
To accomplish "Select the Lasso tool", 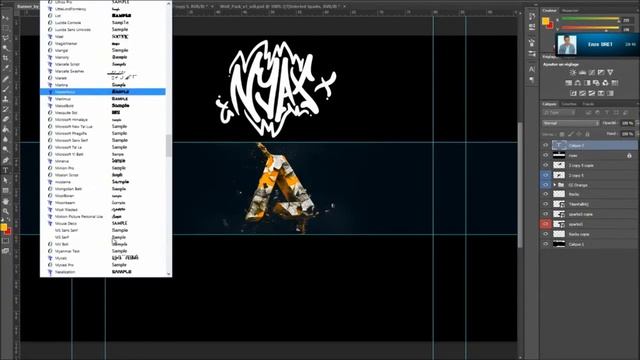I will 5,38.
